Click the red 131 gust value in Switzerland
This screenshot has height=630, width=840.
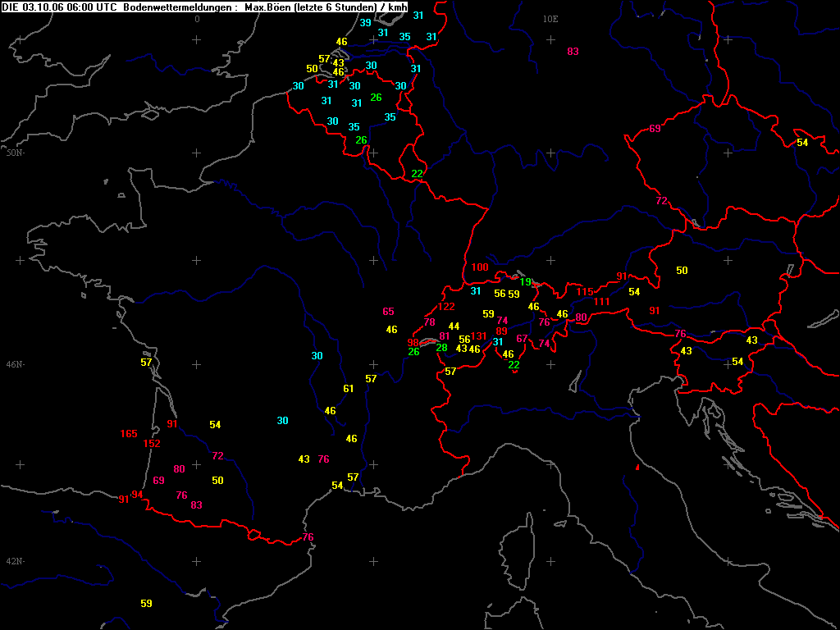pos(478,336)
